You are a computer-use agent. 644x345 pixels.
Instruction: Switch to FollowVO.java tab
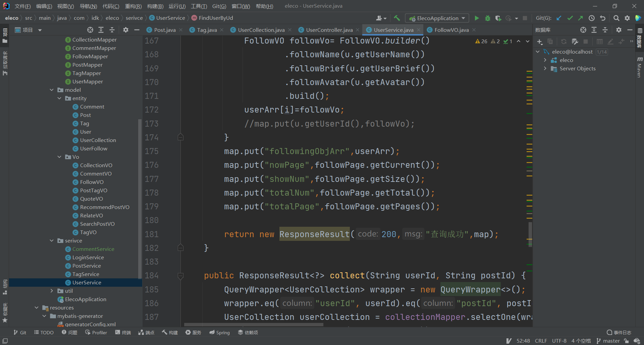coord(451,30)
